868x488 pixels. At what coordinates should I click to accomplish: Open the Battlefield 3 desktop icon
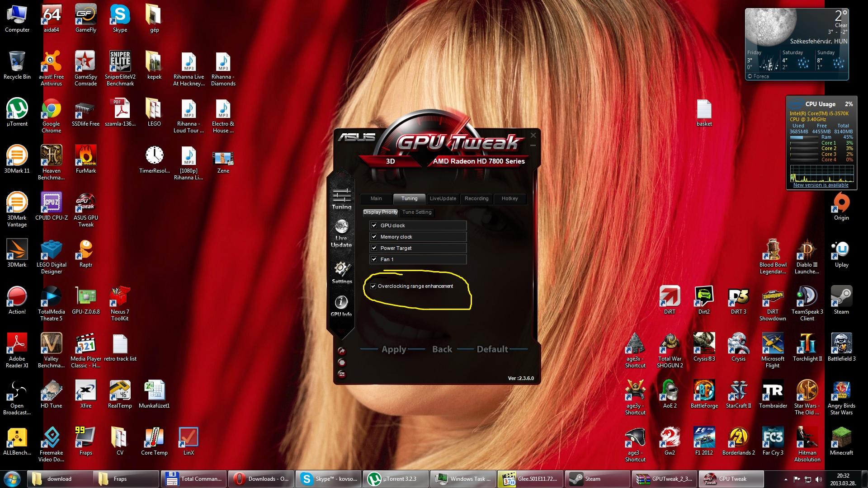click(841, 348)
